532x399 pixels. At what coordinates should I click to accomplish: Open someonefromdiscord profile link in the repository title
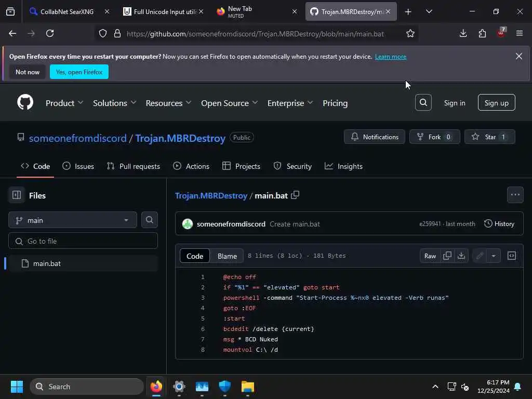point(78,138)
